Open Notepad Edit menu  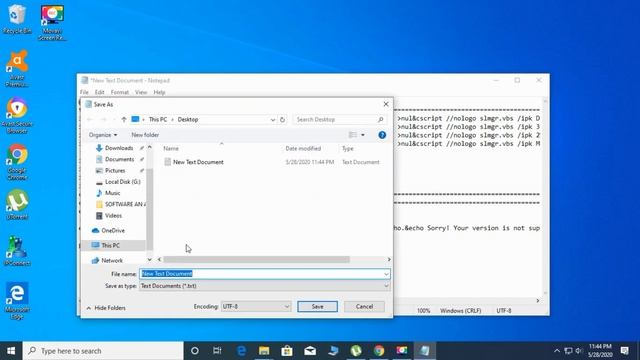[100, 93]
